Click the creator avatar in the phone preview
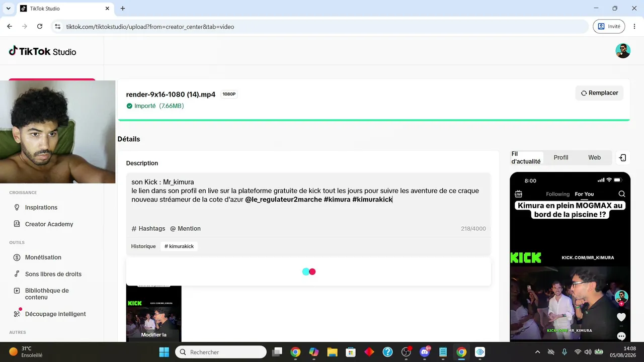The image size is (644, 362). [621, 297]
